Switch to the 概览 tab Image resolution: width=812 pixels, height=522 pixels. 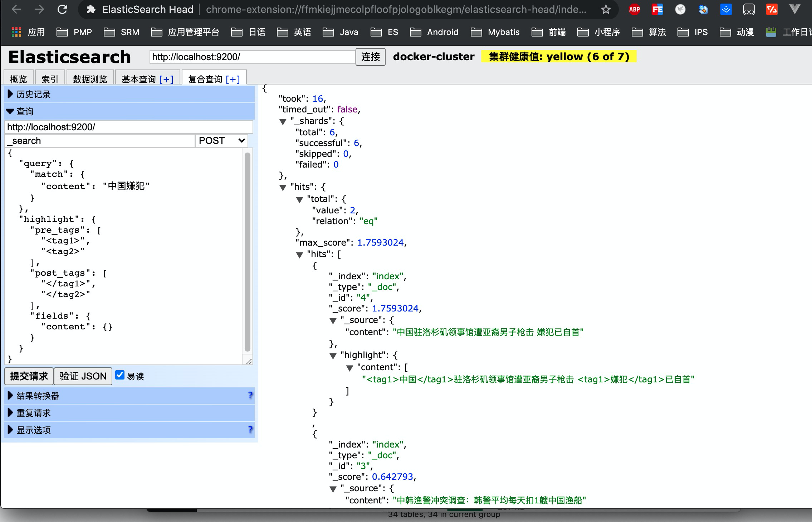(x=18, y=79)
